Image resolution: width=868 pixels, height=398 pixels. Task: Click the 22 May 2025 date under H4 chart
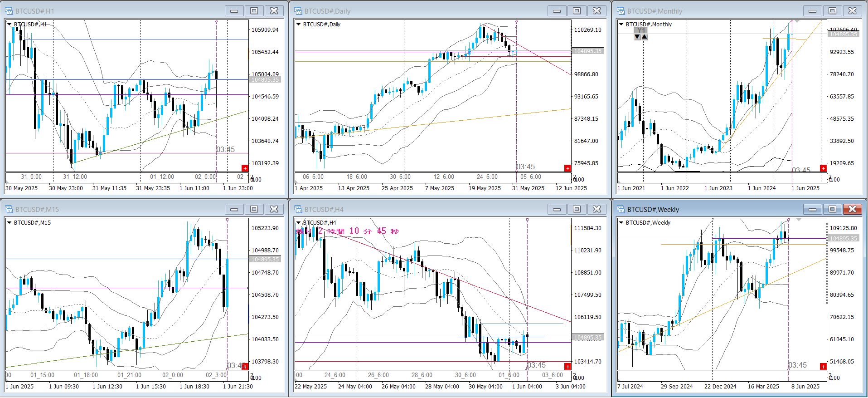(311, 387)
